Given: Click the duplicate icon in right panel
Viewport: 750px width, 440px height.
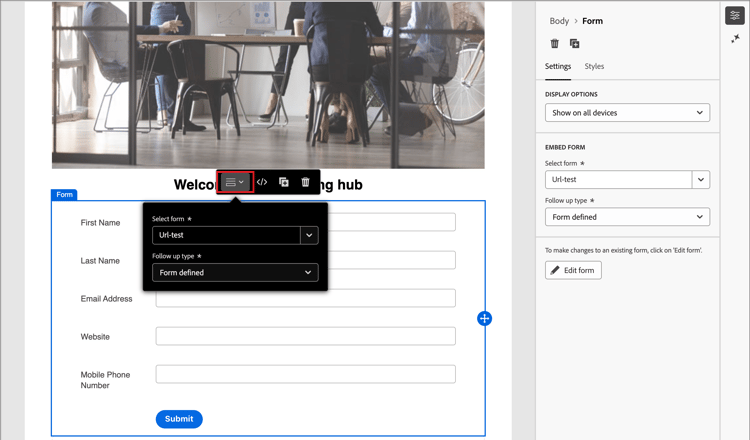Looking at the screenshot, I should point(574,44).
